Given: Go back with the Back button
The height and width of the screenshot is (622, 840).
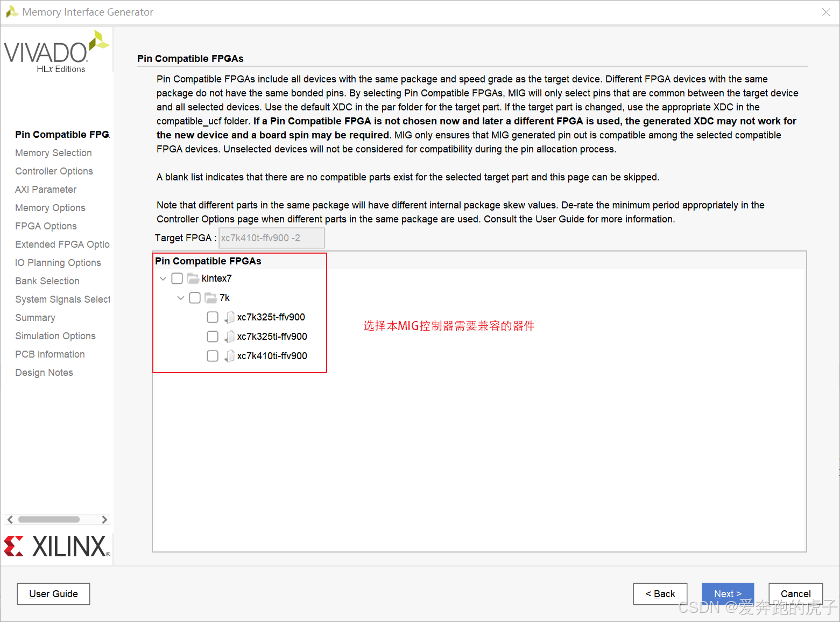Looking at the screenshot, I should point(660,594).
